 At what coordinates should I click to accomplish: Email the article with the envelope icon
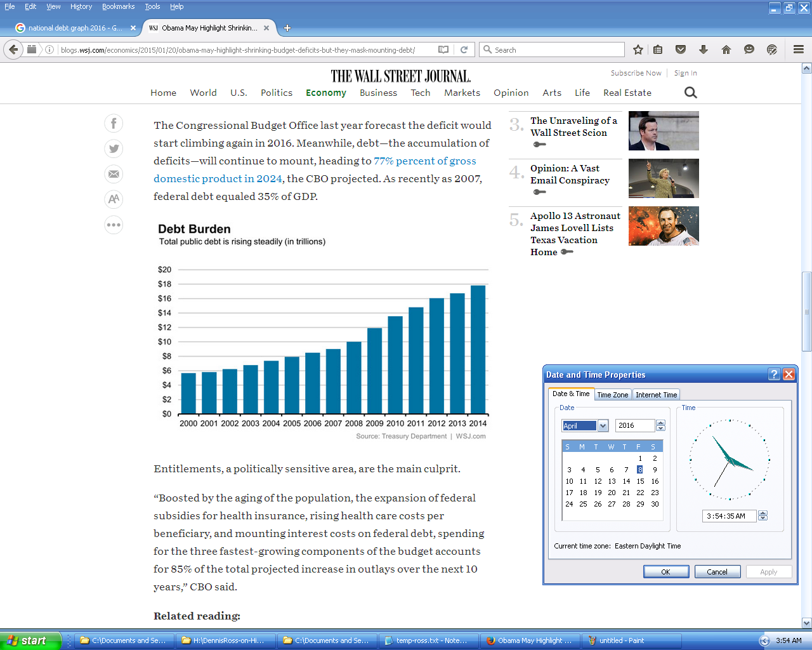pyautogui.click(x=114, y=174)
